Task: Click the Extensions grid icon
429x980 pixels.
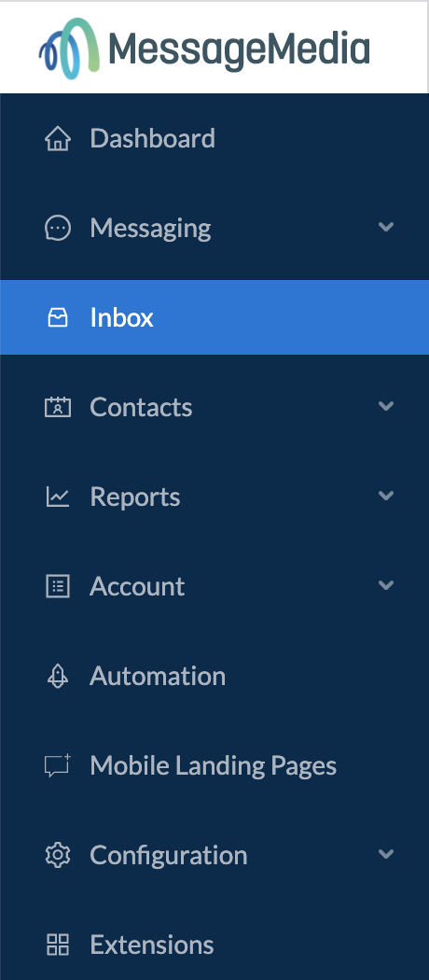Action: coord(58,945)
